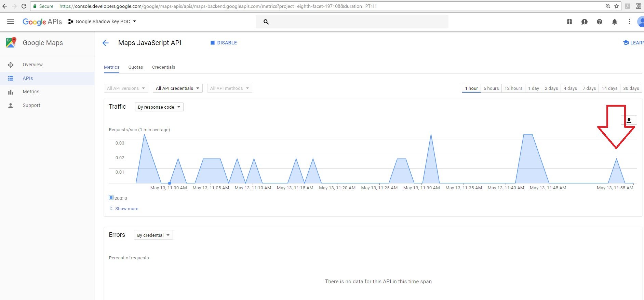The width and height of the screenshot is (644, 300).
Task: Open the gift free trial icon
Action: [x=569, y=22]
